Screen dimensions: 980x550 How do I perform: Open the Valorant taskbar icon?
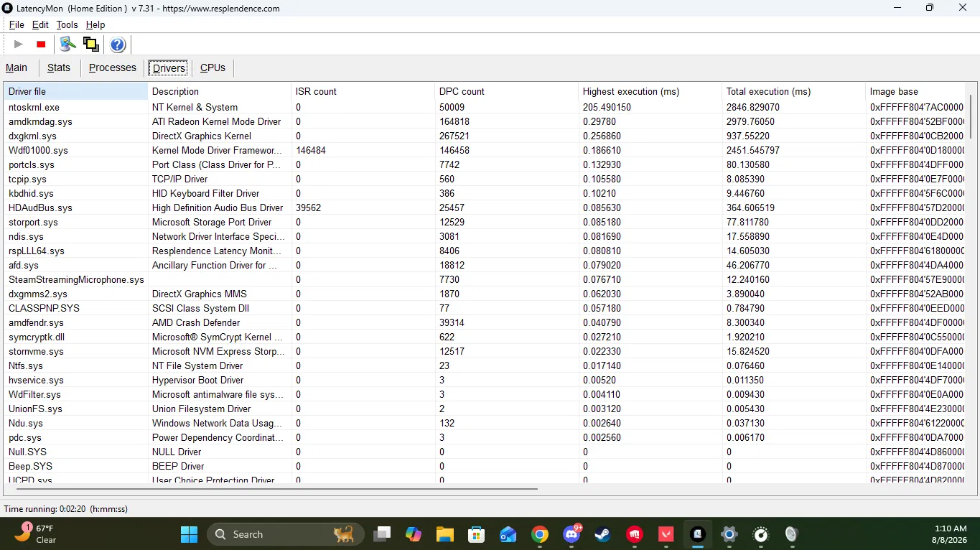pos(666,534)
